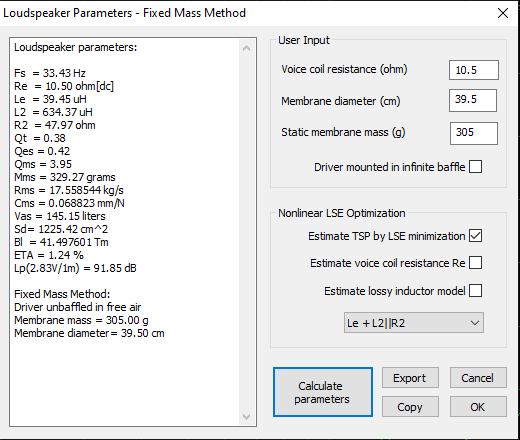
Task: Click the Qes = 0.42 line
Action: (42, 151)
